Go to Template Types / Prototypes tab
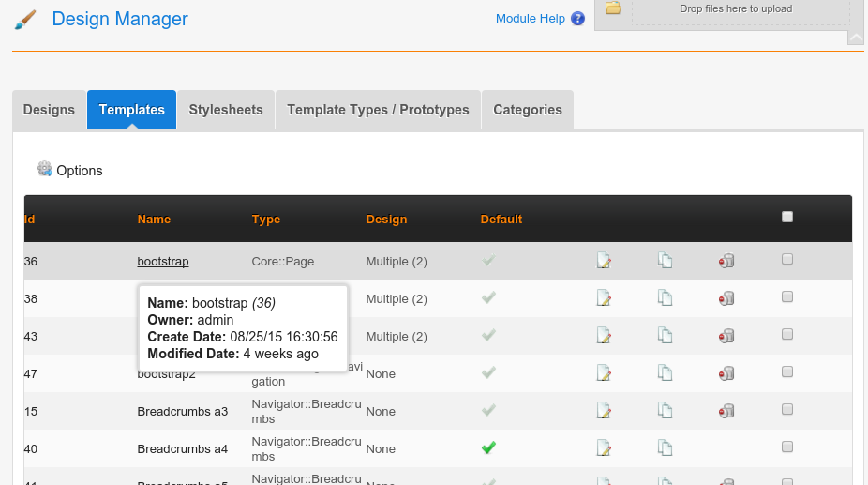Viewport: 868px width, 485px height. point(378,110)
